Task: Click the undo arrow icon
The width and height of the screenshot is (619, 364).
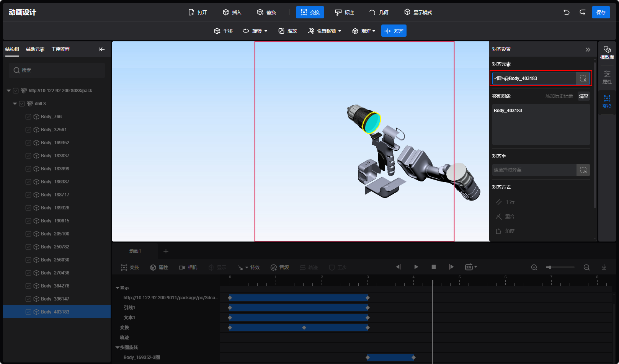Action: [x=567, y=12]
